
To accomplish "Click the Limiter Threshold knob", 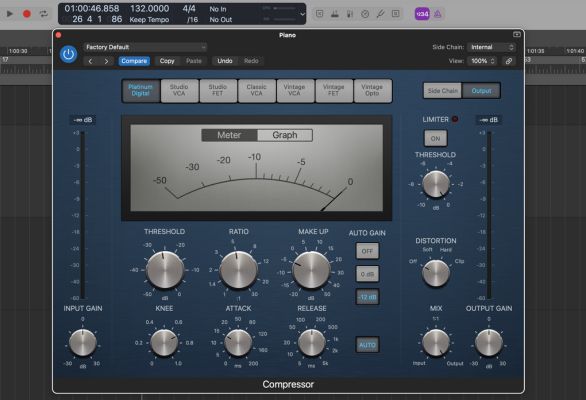I will (x=436, y=184).
